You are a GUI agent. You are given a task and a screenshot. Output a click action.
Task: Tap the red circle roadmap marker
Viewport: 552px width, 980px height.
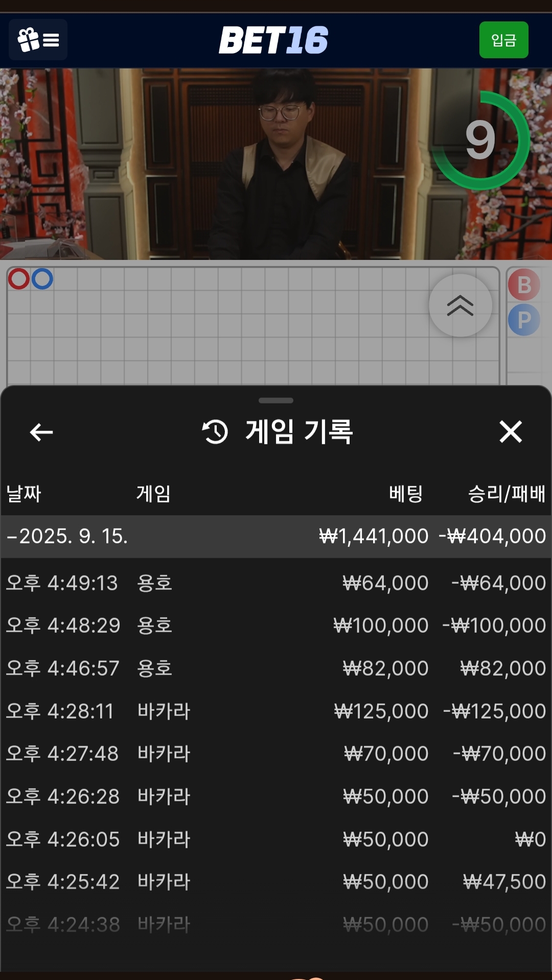(x=19, y=279)
